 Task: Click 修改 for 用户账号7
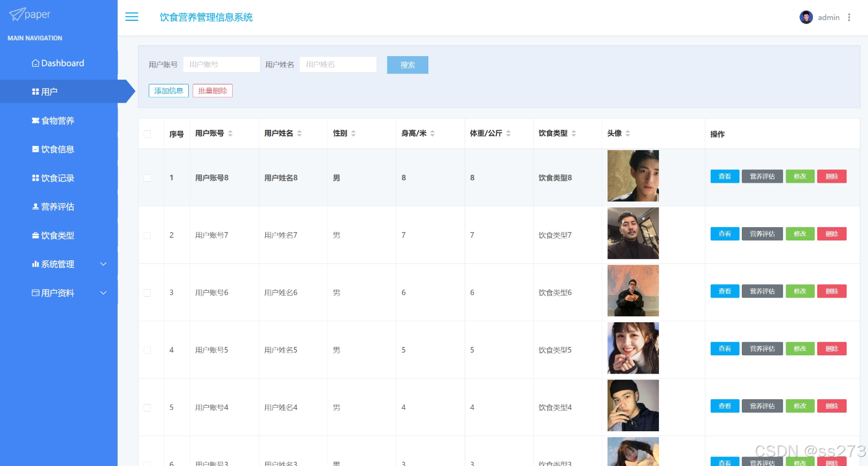pyautogui.click(x=800, y=234)
